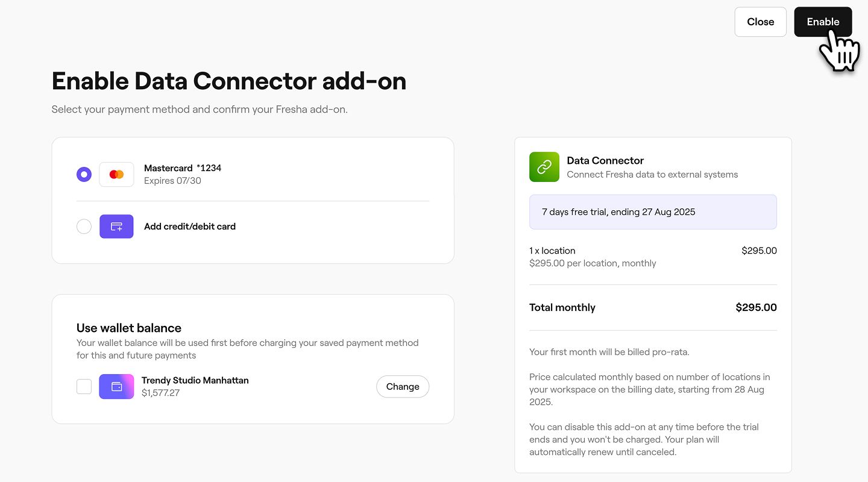
Task: Click Change to switch wallet
Action: pos(403,387)
